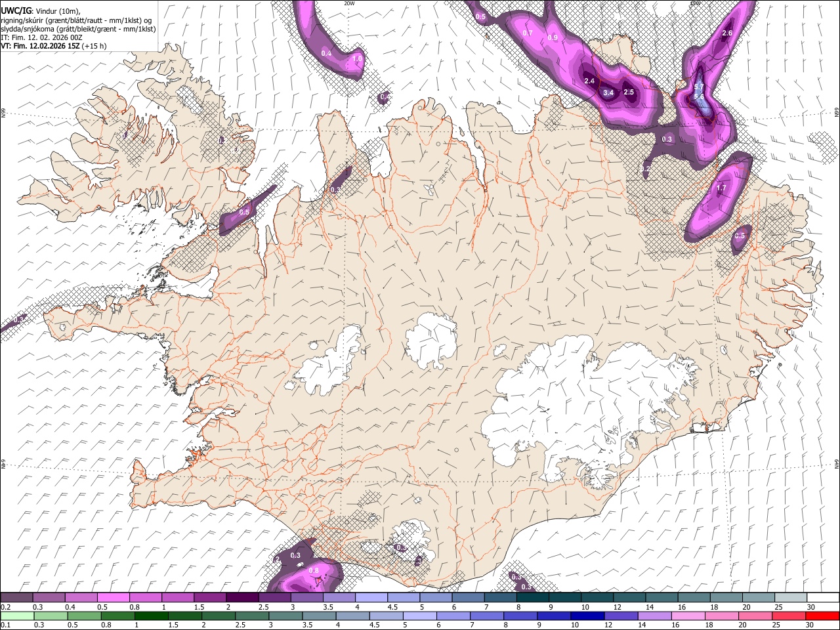Click the upper legend row label 0.2
Image resolution: width=840 pixels, height=630 pixels.
tap(6, 607)
